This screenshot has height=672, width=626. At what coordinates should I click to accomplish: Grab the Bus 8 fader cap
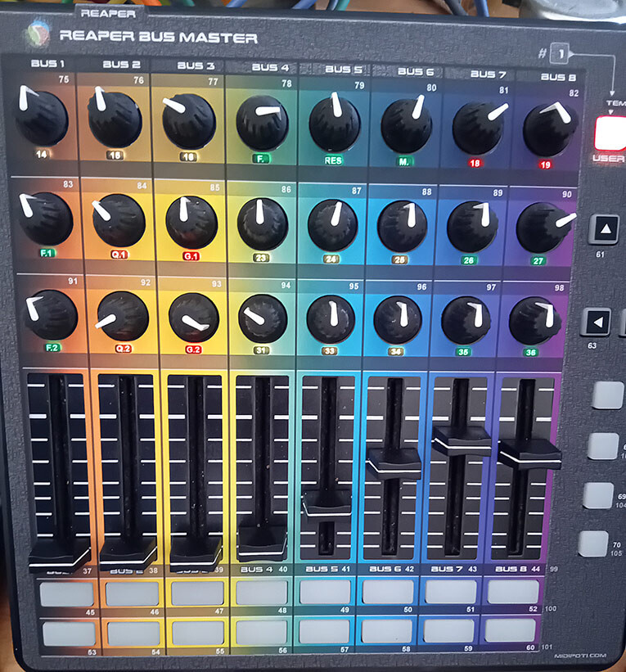click(530, 453)
